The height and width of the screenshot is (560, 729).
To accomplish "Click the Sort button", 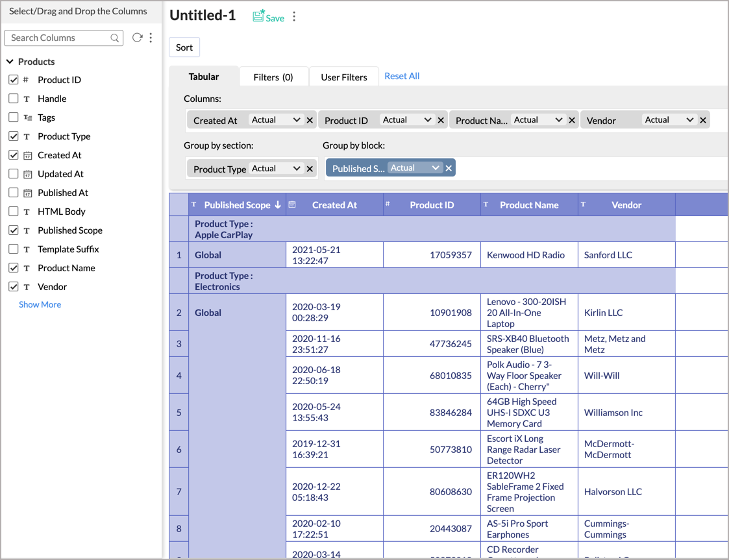I will click(x=184, y=47).
